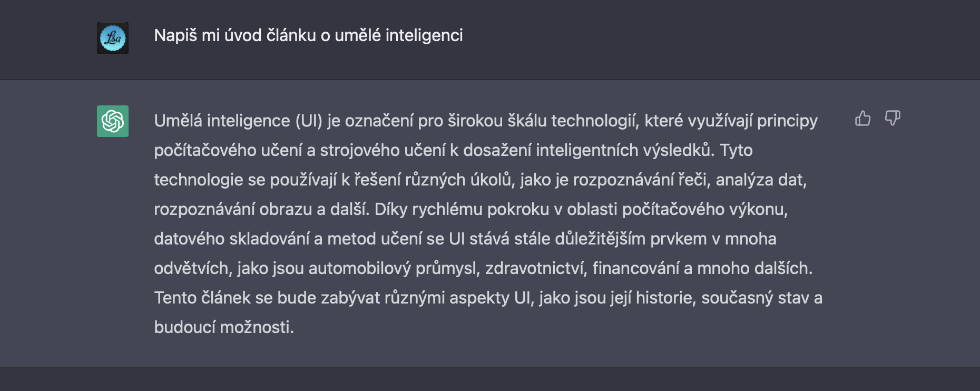Click "Umělá inteligence (UI)" at the response start
Image resolution: width=980 pixels, height=391 pixels.
coord(238,121)
